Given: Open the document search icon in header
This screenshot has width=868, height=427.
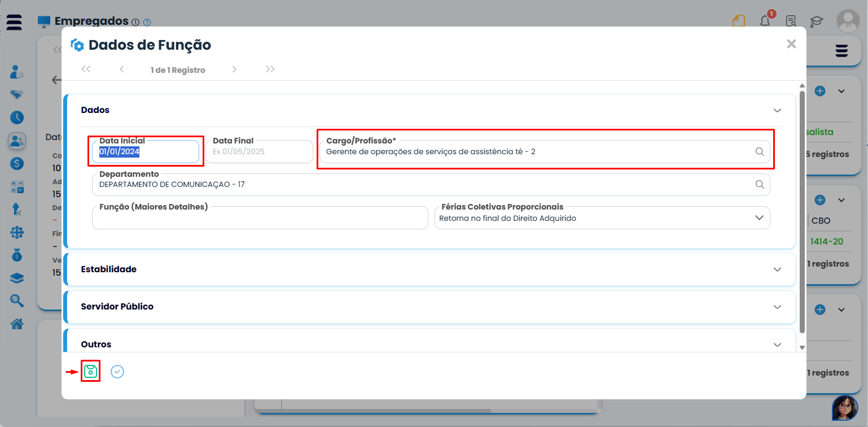Looking at the screenshot, I should point(791,21).
